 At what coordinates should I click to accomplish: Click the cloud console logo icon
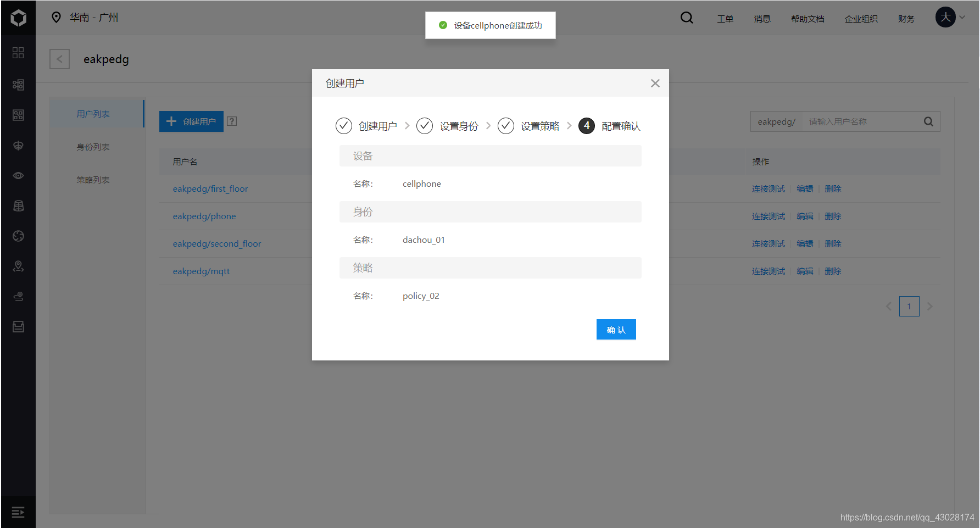[x=18, y=18]
